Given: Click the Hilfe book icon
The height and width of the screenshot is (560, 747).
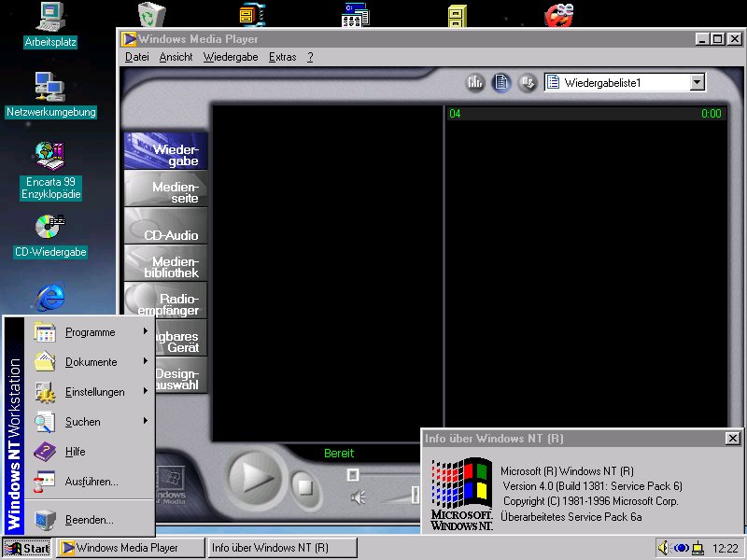Looking at the screenshot, I should tap(45, 452).
